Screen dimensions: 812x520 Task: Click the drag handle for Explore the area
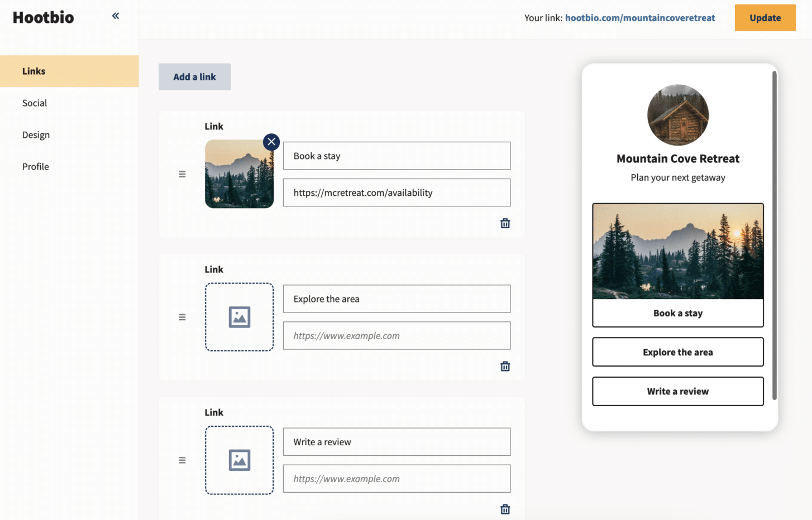[x=182, y=317]
